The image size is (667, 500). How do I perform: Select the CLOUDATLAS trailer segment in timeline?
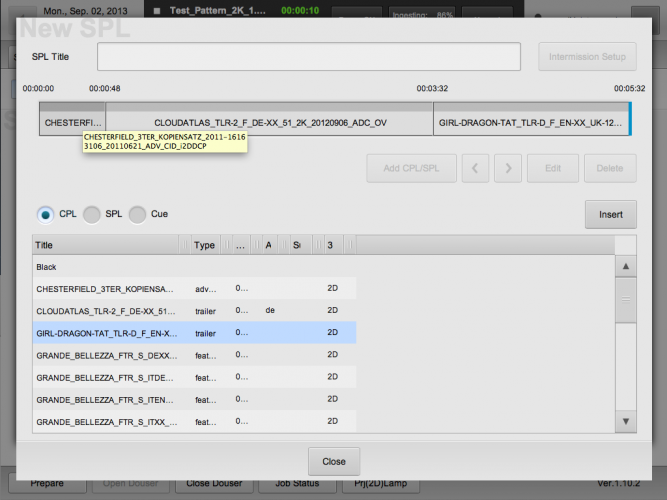coord(269,121)
